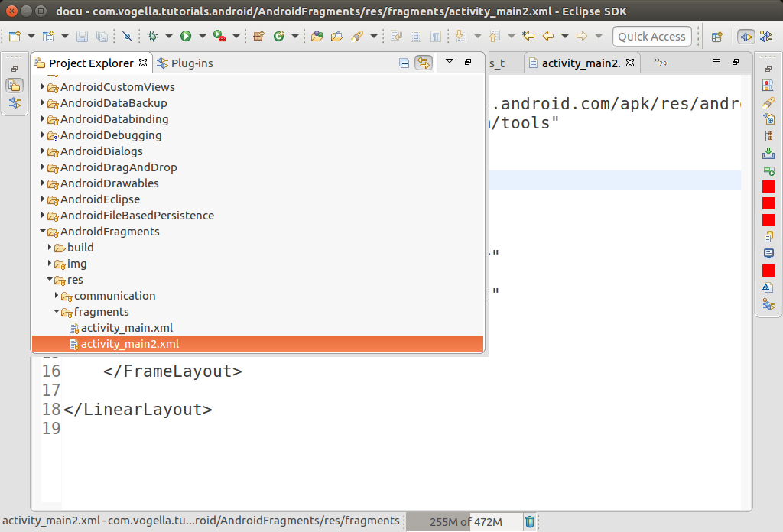This screenshot has height=532, width=783.
Task: Select the activity_main2 editor tab
Action: 581,63
